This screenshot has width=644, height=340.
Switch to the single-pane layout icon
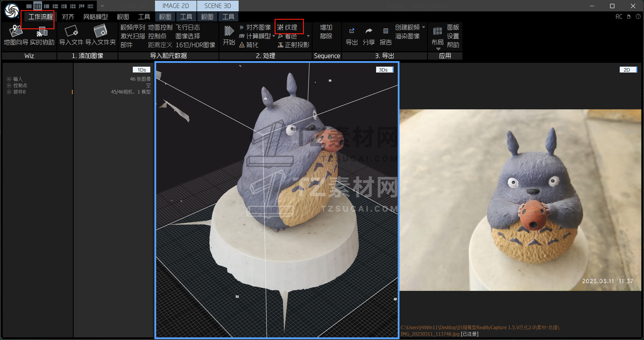[x=29, y=6]
